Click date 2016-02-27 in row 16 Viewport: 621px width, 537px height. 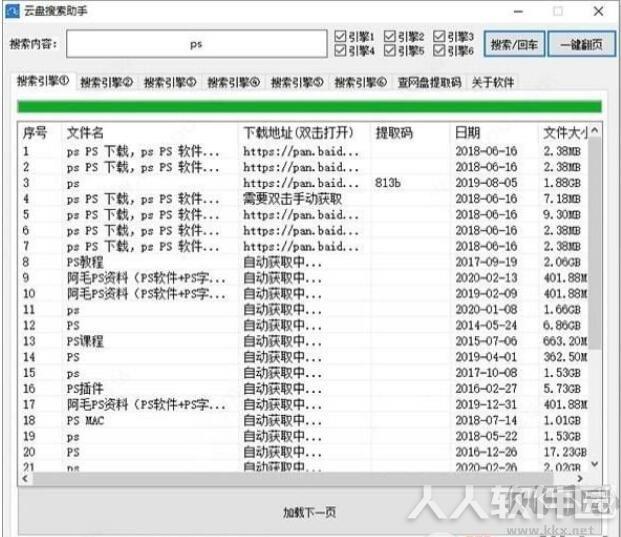pos(486,389)
